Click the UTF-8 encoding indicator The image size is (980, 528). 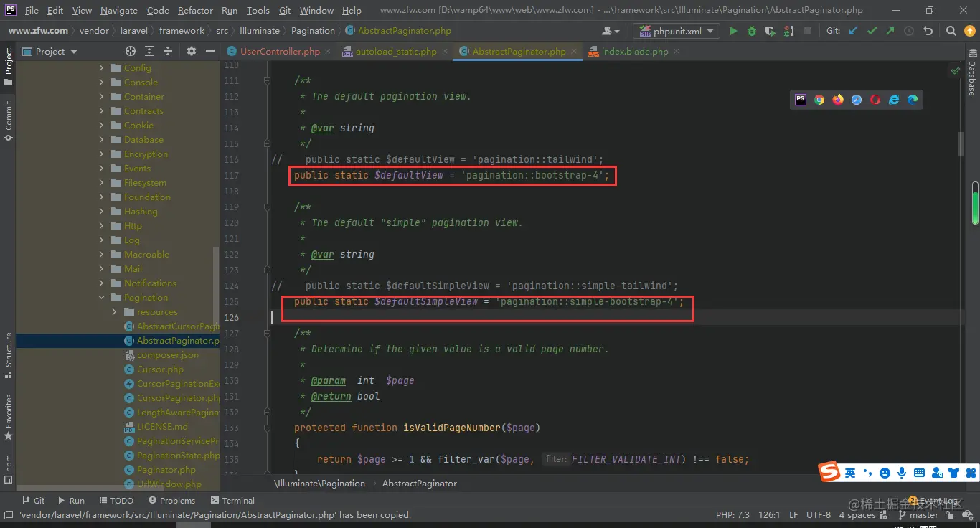pyautogui.click(x=819, y=515)
